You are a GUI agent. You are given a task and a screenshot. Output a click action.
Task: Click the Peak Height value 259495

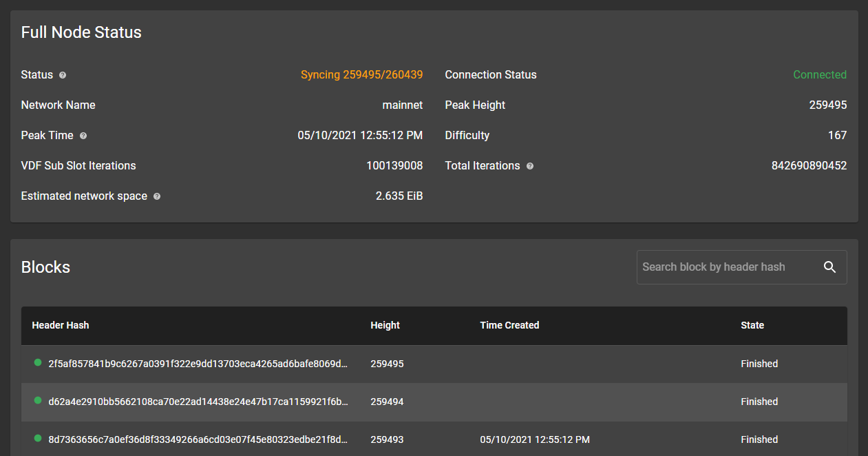coord(828,105)
